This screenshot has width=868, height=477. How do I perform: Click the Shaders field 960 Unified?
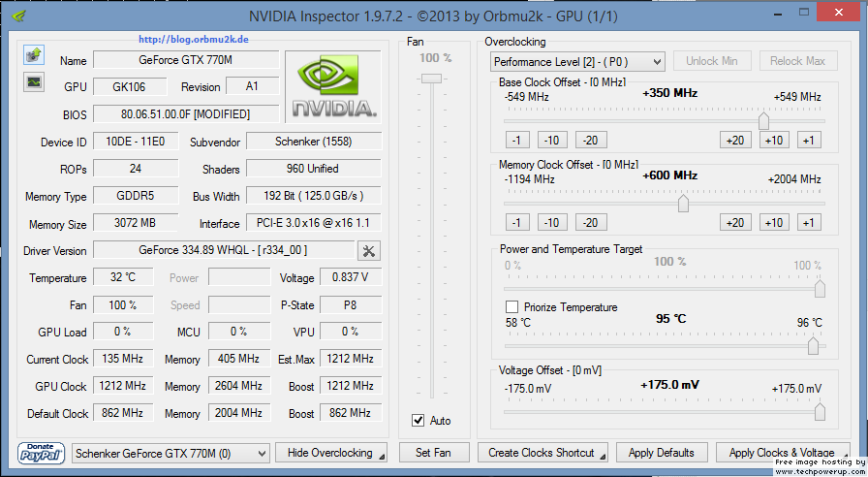click(x=314, y=169)
